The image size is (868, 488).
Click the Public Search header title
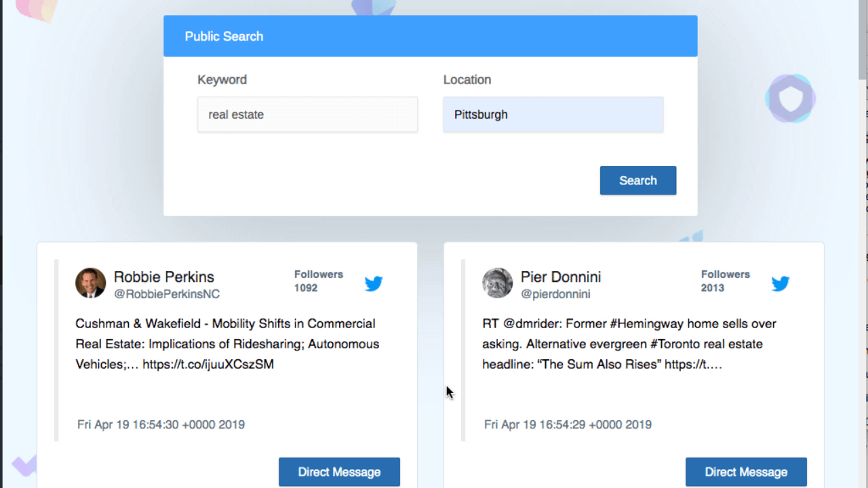[x=224, y=37]
